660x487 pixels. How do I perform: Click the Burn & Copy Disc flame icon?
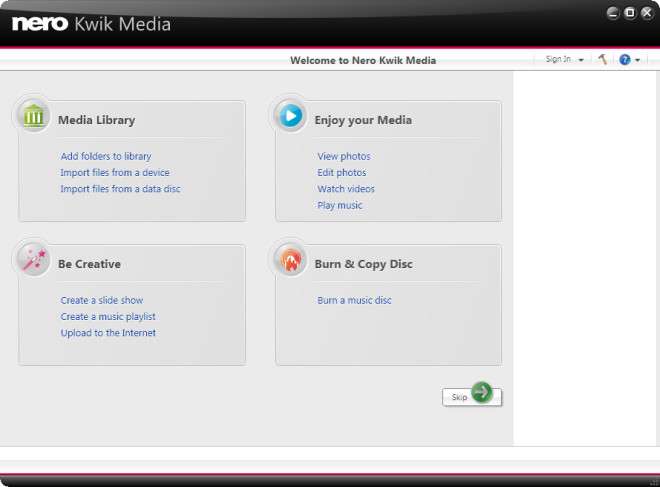tap(290, 260)
